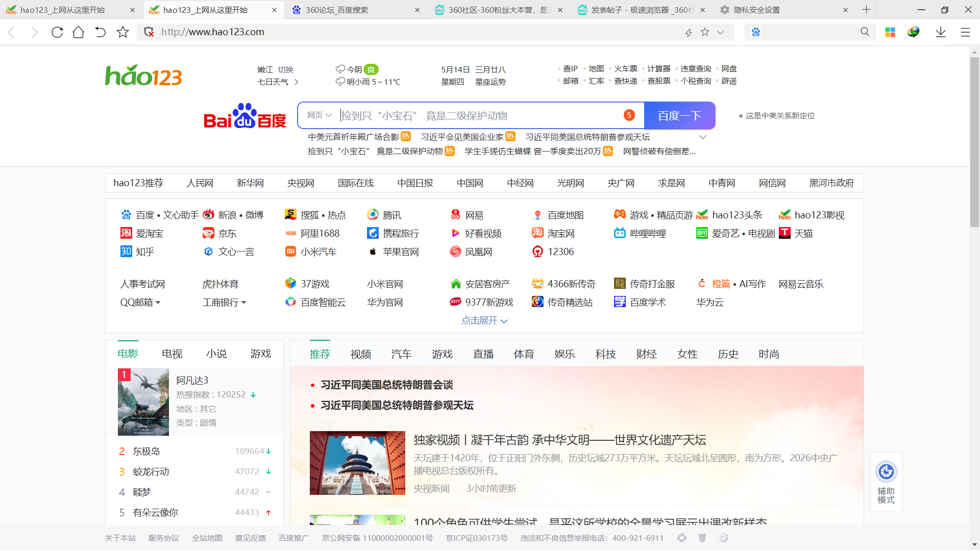Screen dimensions: 980x551
Task: Expand 七日天气 arrow
Action: click(297, 82)
